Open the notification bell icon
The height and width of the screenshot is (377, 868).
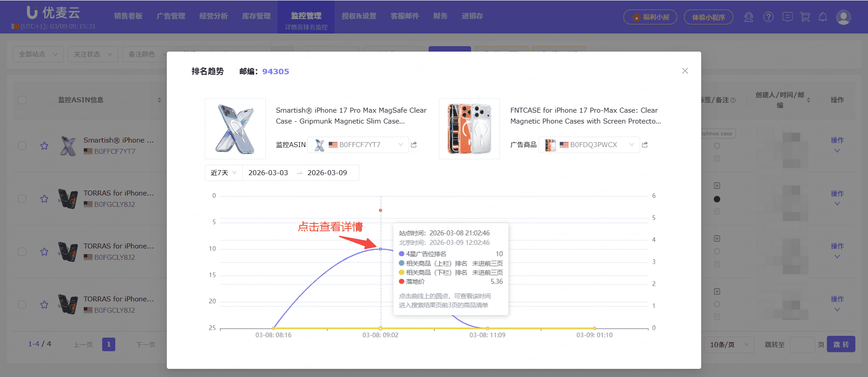pos(823,17)
